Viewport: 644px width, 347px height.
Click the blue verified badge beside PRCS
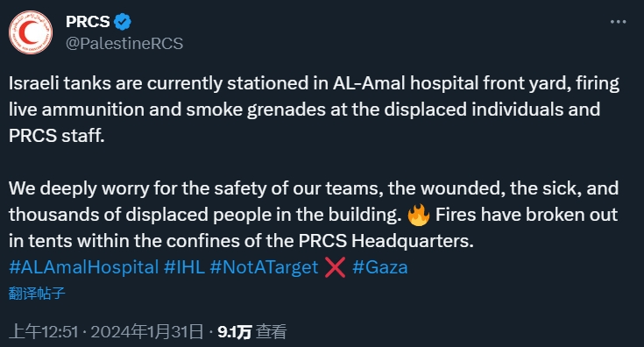point(123,22)
